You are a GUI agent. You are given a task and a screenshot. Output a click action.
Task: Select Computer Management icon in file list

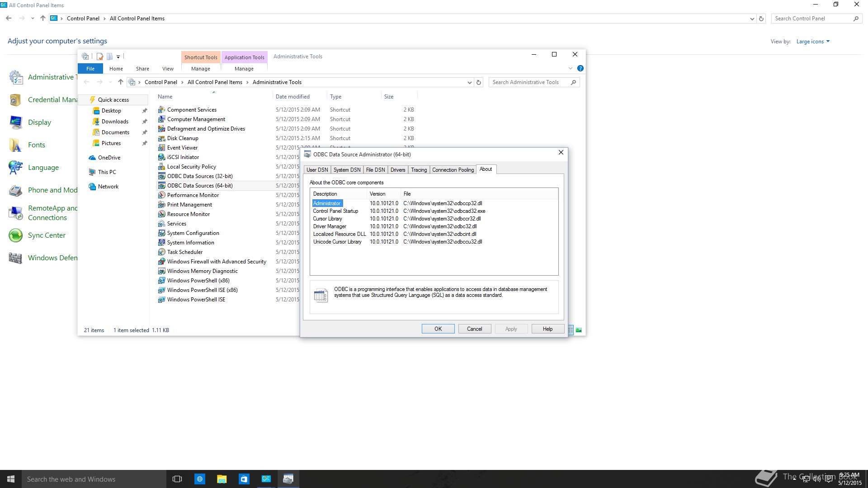pos(161,119)
